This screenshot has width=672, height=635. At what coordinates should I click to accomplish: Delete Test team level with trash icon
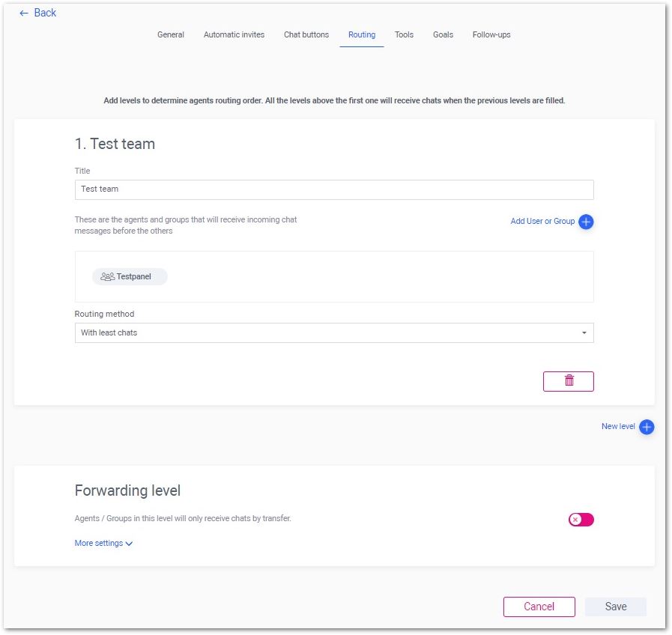[569, 381]
